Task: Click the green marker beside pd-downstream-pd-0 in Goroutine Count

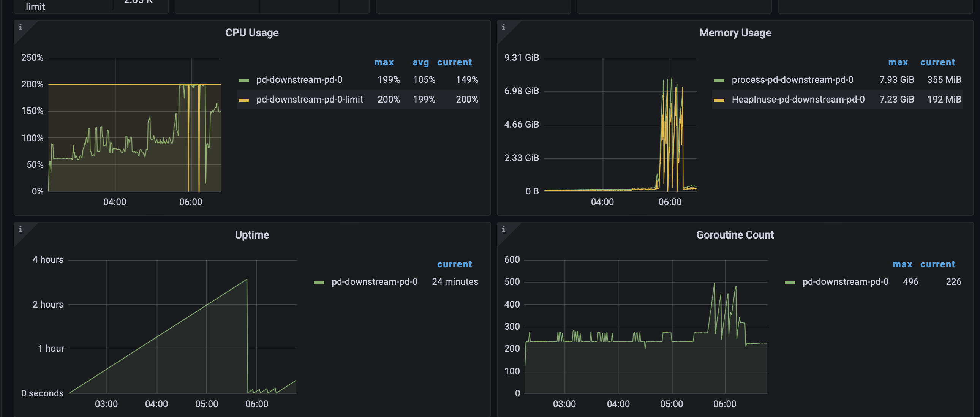Action: point(790,282)
